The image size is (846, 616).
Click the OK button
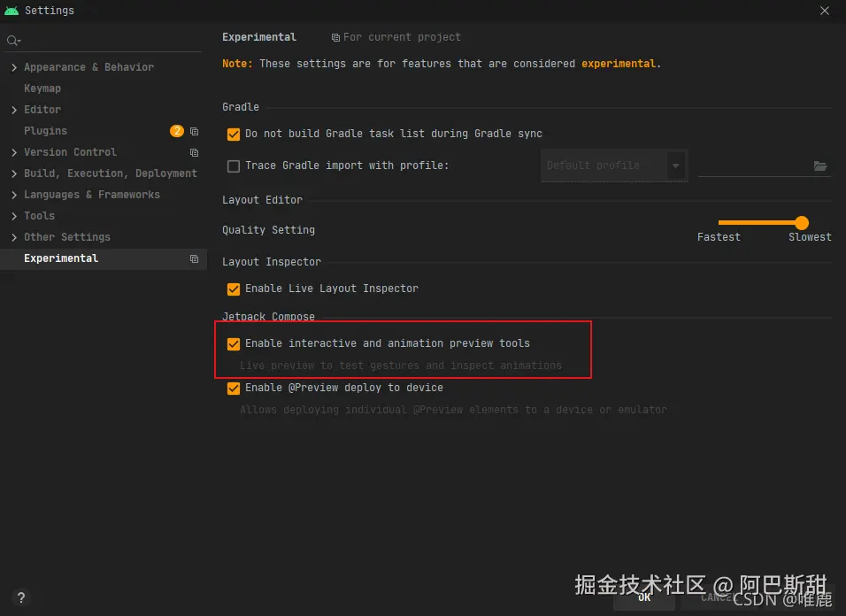643,598
